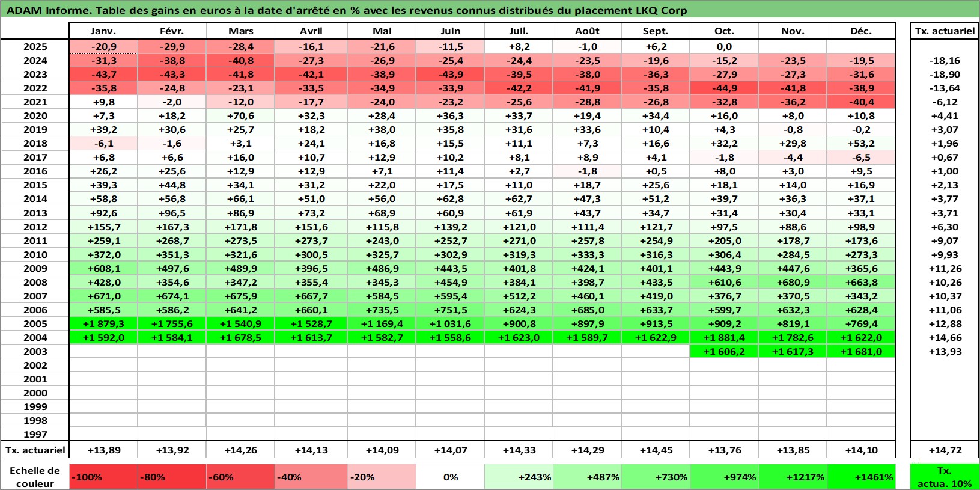Select the 2010 row label
The width and height of the screenshot is (980, 490).
[x=35, y=255]
